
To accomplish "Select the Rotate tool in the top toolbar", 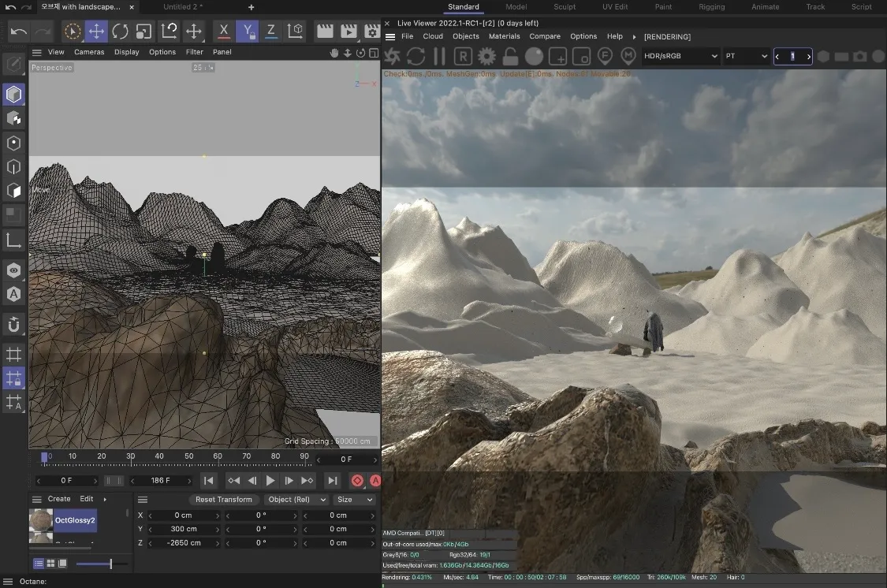I will click(120, 32).
